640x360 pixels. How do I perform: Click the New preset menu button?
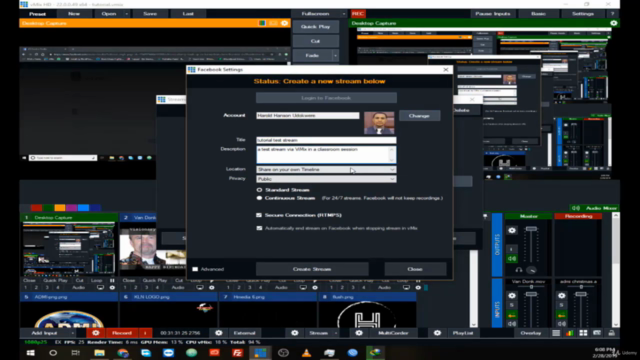coord(74,14)
